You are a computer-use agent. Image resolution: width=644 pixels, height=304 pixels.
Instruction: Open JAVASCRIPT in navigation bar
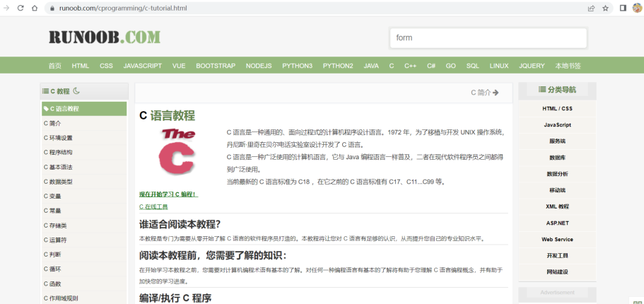143,66
